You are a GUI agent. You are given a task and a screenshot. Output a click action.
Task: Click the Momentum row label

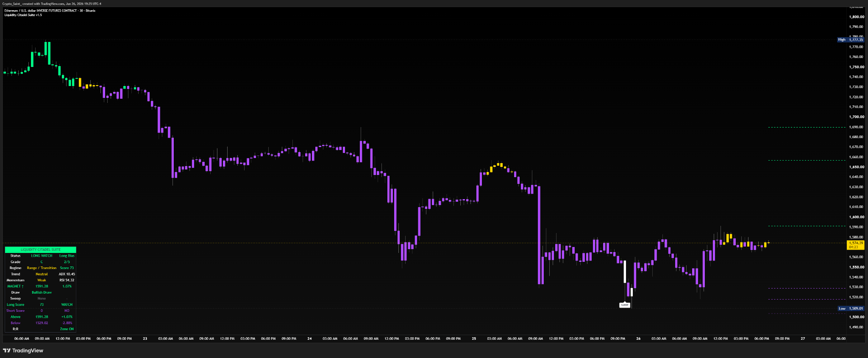16,280
